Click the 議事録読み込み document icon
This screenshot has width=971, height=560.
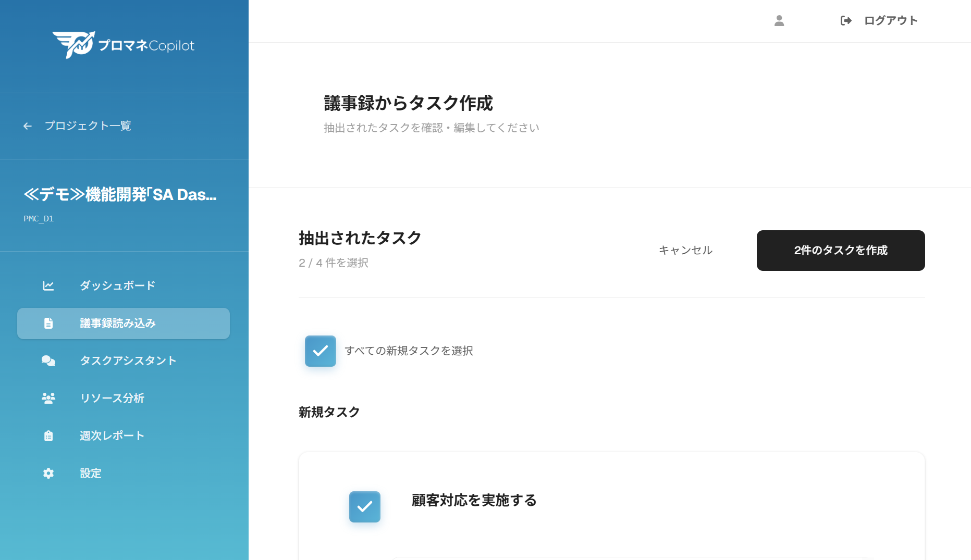coord(48,323)
